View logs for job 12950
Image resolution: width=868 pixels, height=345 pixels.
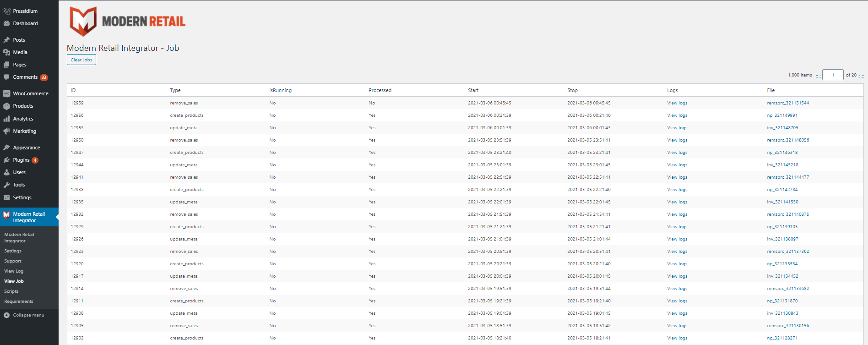click(x=677, y=140)
